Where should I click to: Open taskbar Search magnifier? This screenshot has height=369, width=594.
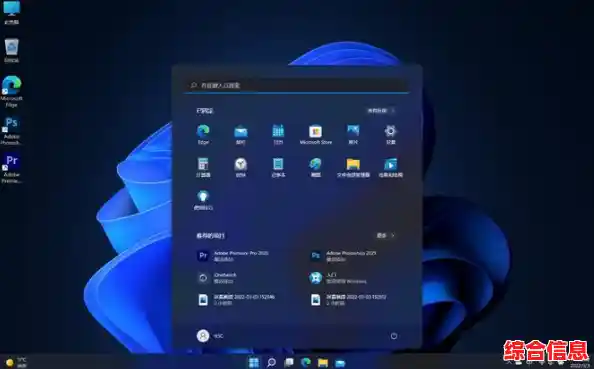pos(271,362)
